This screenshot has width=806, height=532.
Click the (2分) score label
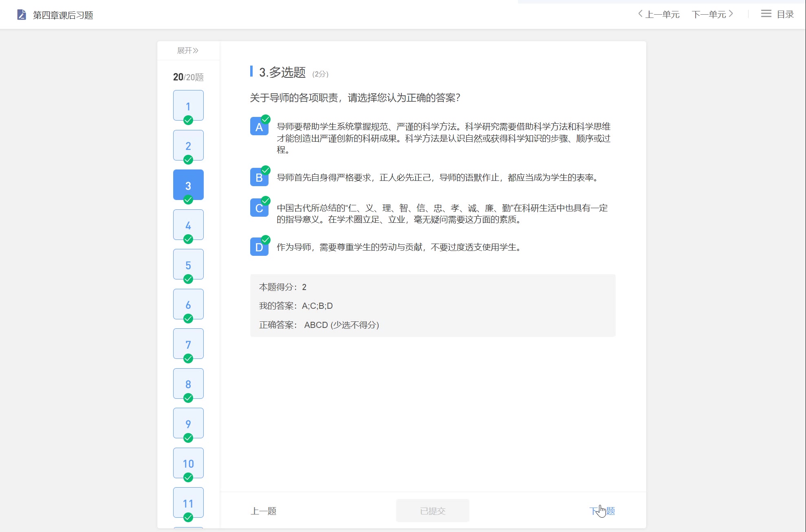click(320, 74)
